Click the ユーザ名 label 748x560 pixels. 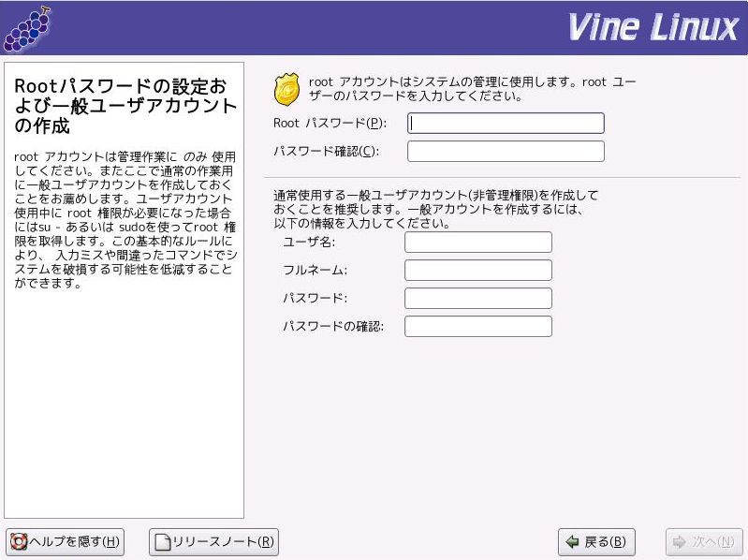click(x=309, y=242)
